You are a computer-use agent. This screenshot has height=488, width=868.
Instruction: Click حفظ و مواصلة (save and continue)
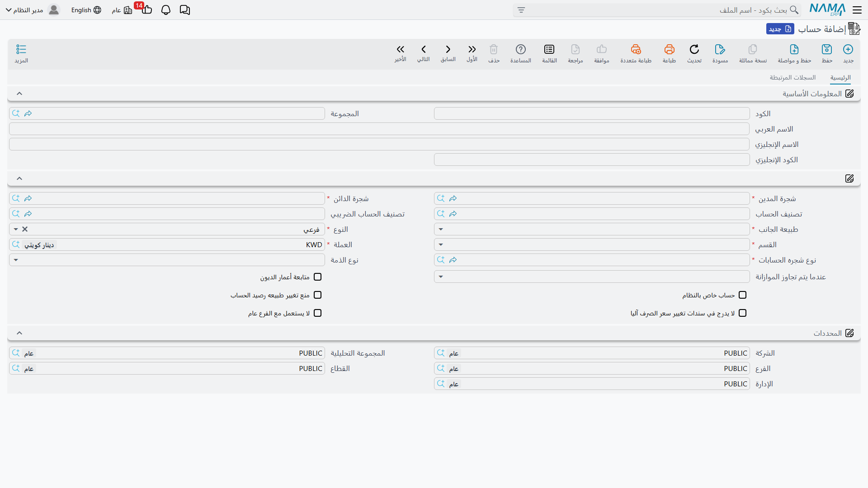(794, 49)
